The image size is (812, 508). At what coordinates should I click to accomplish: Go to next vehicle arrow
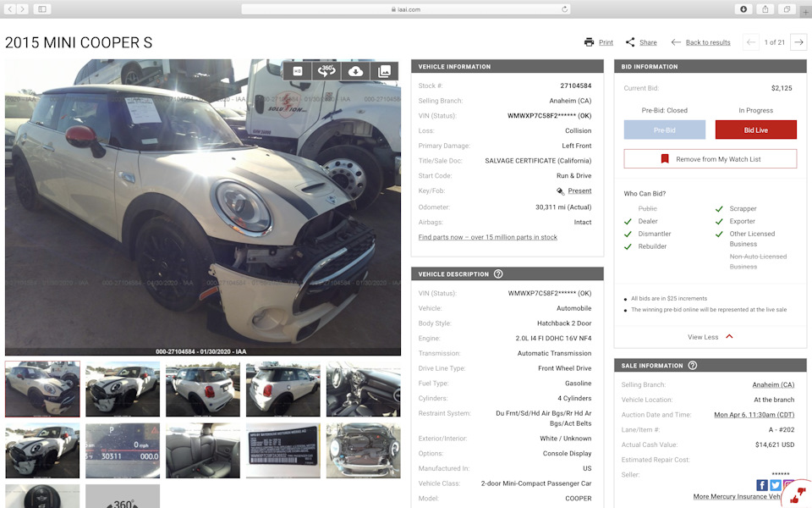tap(798, 42)
